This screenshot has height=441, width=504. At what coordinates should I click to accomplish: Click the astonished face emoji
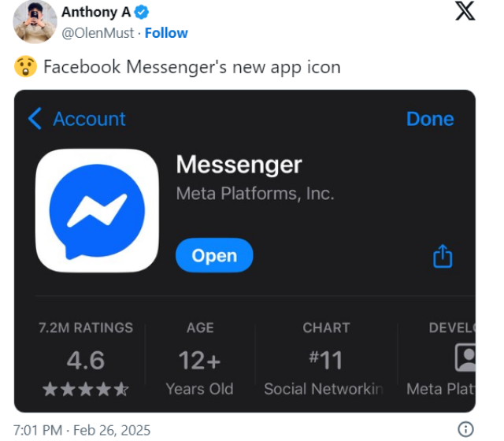pyautogui.click(x=25, y=67)
